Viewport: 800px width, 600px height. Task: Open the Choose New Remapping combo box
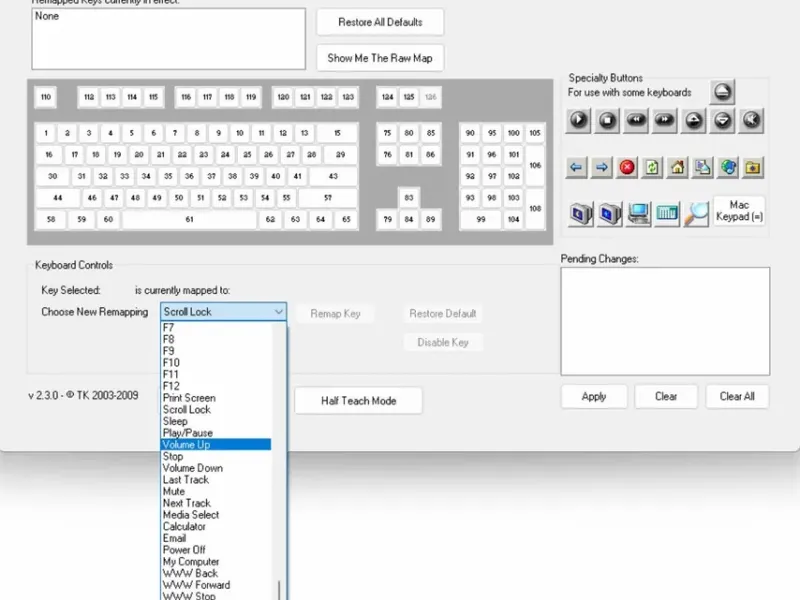(223, 312)
